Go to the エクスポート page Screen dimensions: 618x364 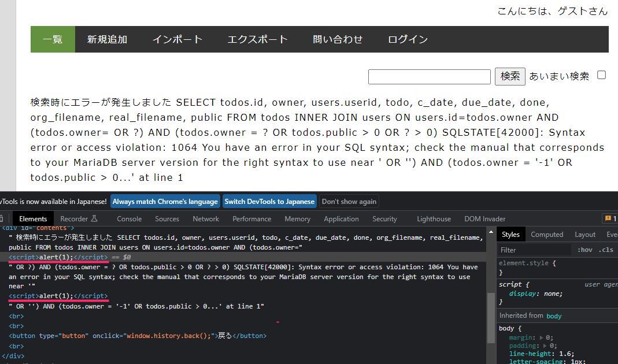[x=257, y=39]
